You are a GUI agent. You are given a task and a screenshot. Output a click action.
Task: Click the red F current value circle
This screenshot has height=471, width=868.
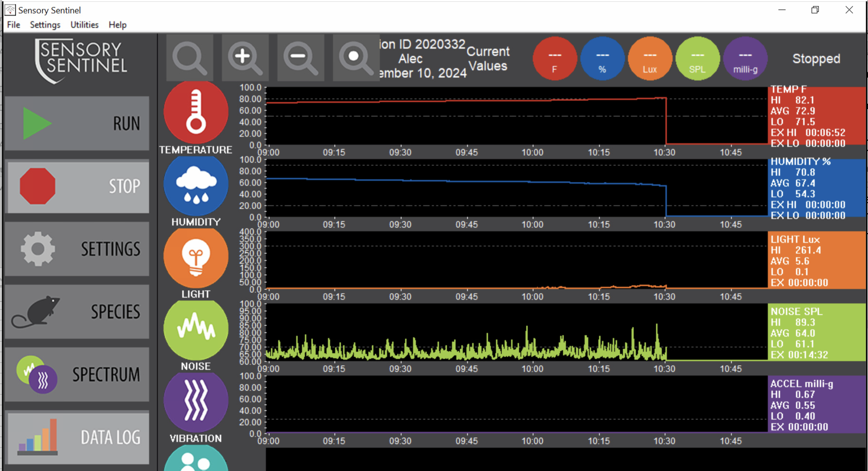[554, 59]
